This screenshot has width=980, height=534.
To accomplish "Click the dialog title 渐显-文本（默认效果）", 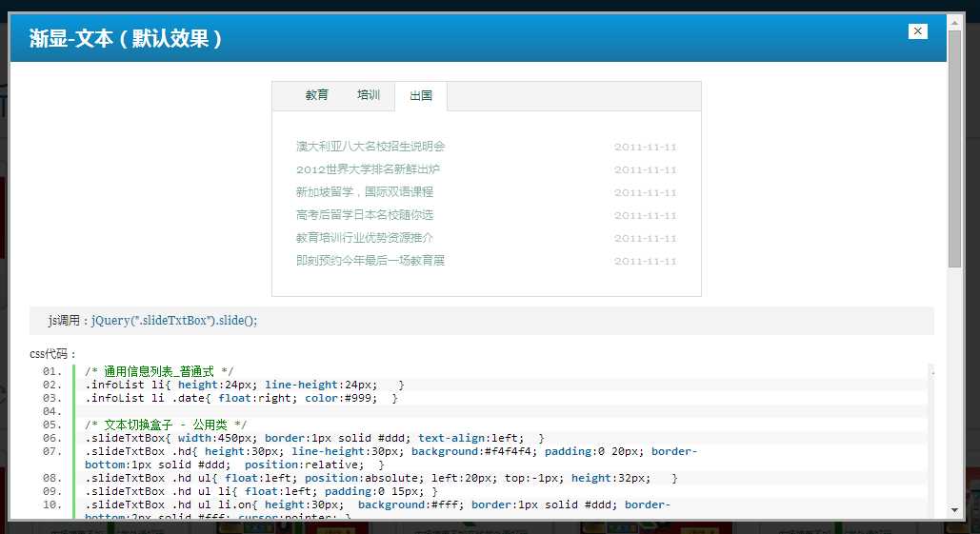I will click(126, 39).
